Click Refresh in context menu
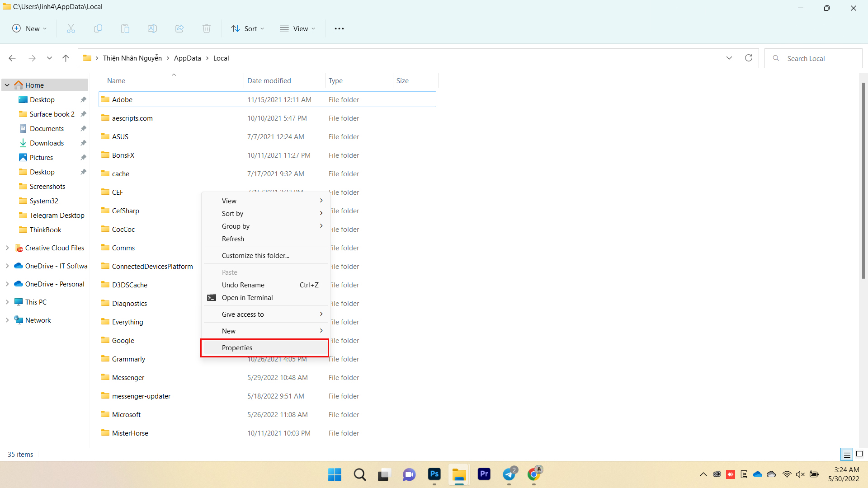 (266, 239)
